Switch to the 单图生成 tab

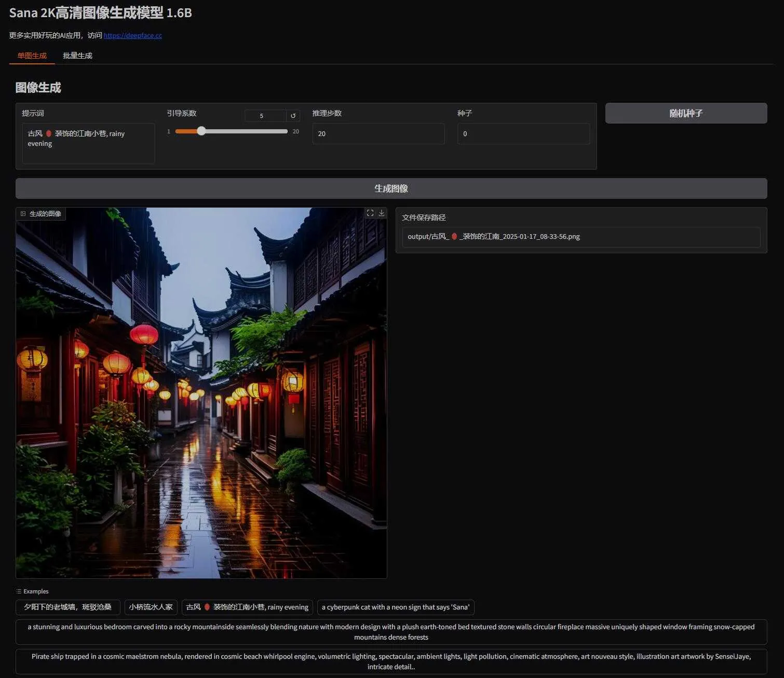tap(32, 56)
